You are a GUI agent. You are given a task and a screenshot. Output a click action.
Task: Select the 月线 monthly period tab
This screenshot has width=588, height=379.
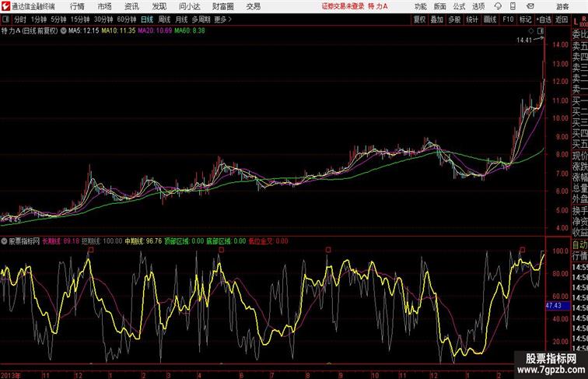point(181,19)
